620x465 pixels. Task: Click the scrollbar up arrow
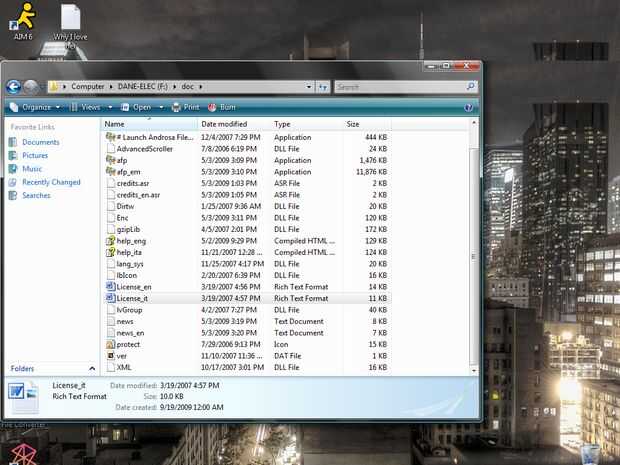click(474, 123)
